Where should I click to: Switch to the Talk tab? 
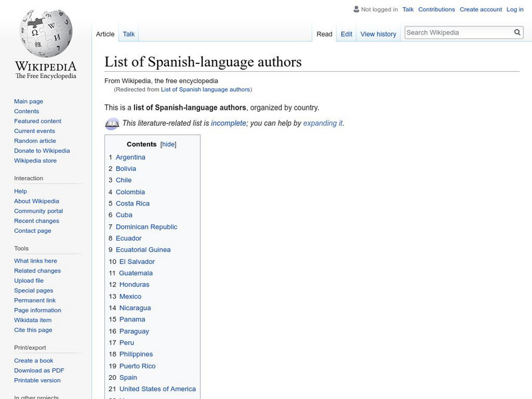128,34
